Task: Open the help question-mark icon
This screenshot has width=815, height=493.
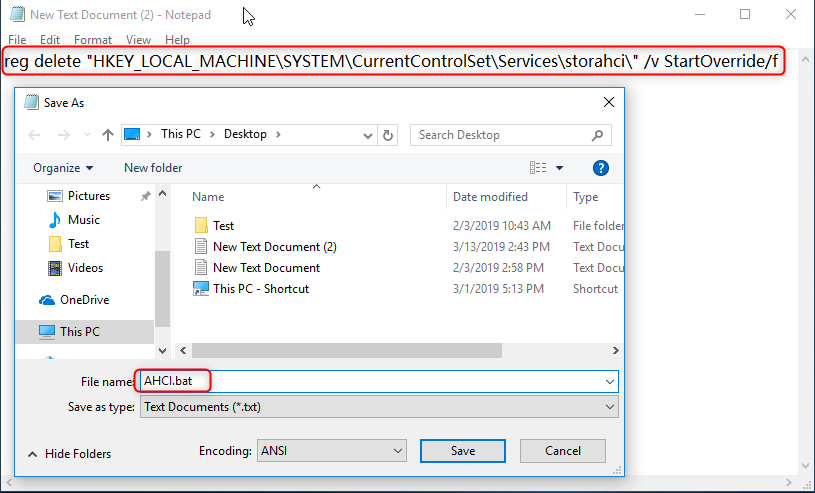Action: pos(601,168)
